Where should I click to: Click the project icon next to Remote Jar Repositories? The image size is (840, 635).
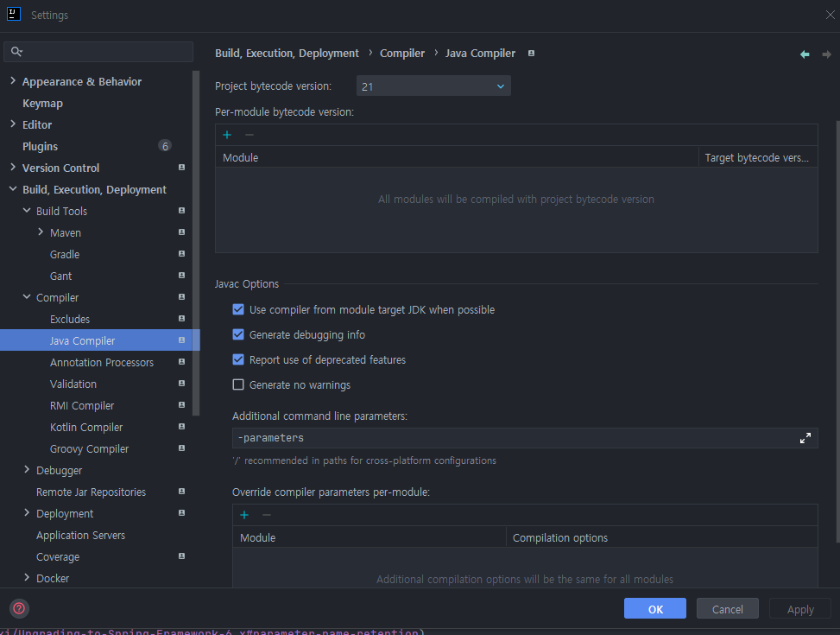[x=181, y=492]
